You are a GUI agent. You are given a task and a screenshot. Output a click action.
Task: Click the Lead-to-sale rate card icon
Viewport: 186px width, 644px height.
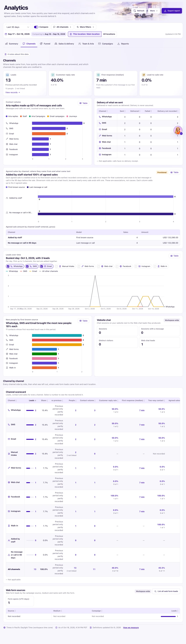coord(144,75)
